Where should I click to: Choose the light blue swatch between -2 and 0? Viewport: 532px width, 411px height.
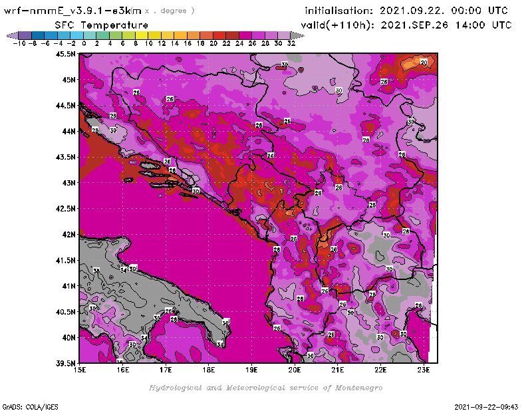(76, 35)
